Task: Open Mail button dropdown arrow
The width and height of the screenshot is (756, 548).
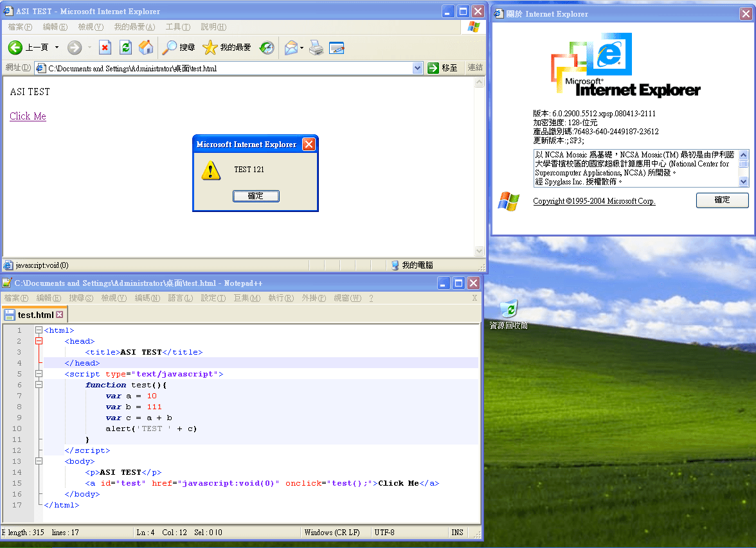Action: click(302, 48)
